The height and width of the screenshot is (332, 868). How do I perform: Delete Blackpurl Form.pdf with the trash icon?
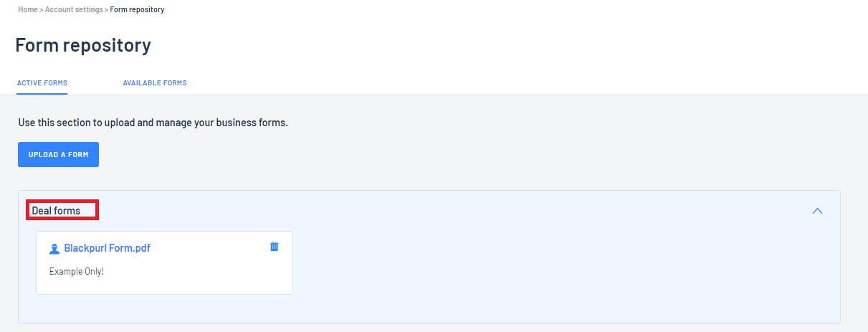(x=274, y=247)
